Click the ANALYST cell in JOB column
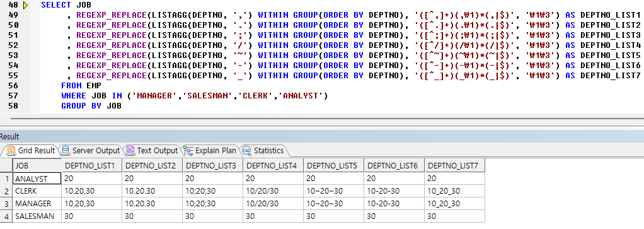The width and height of the screenshot is (644, 229). (37, 179)
